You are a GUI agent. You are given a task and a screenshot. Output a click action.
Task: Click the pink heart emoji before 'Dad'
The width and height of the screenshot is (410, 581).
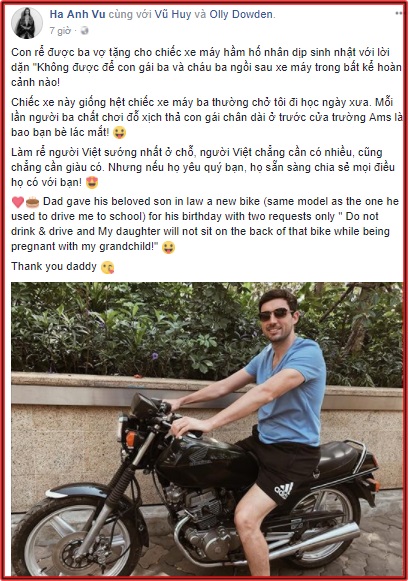point(18,202)
